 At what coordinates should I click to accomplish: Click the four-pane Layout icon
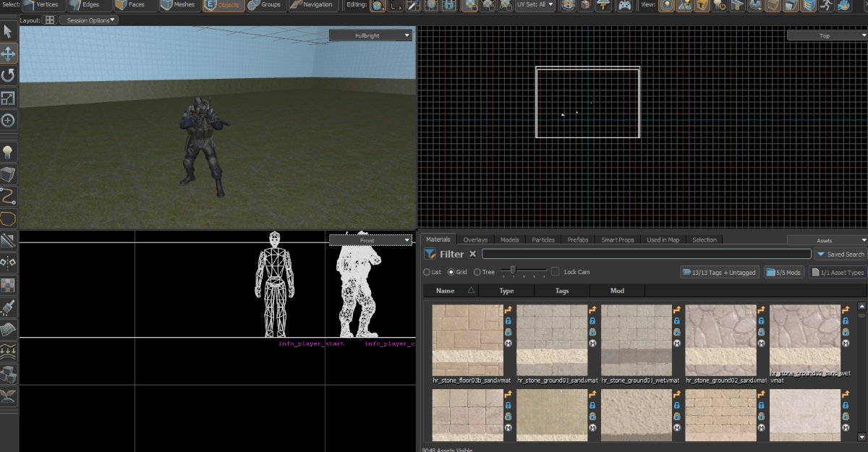pyautogui.click(x=49, y=20)
